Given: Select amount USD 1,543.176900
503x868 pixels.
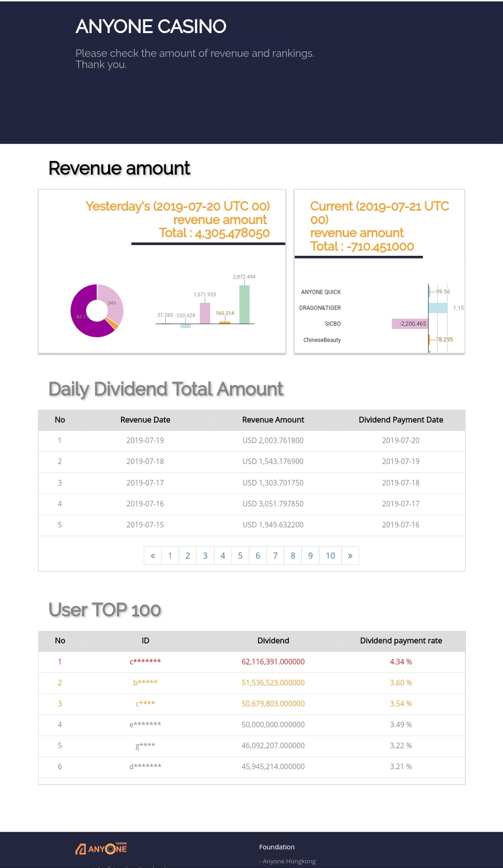Looking at the screenshot, I should coord(273,461).
